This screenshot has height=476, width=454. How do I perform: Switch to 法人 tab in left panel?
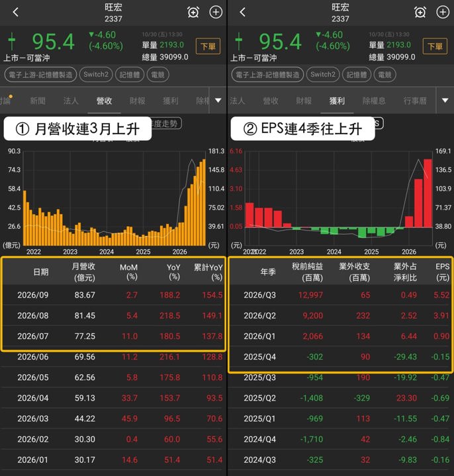pyautogui.click(x=71, y=100)
